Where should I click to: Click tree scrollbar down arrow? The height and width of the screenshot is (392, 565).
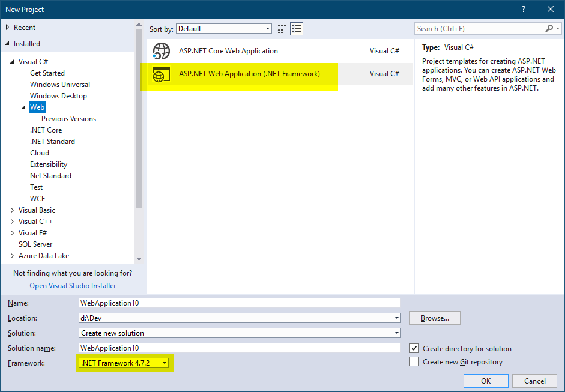click(x=139, y=259)
